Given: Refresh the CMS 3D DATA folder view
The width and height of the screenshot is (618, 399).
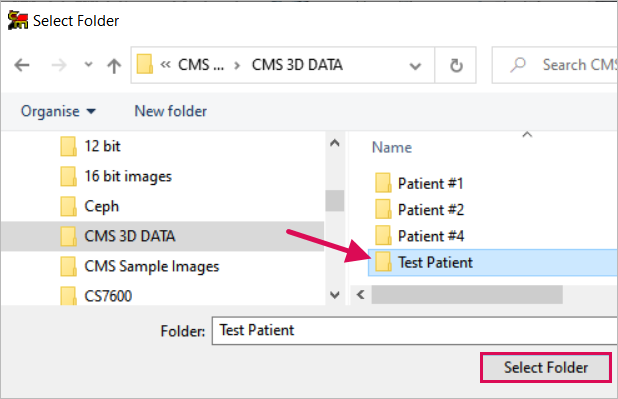Looking at the screenshot, I should pyautogui.click(x=456, y=65).
